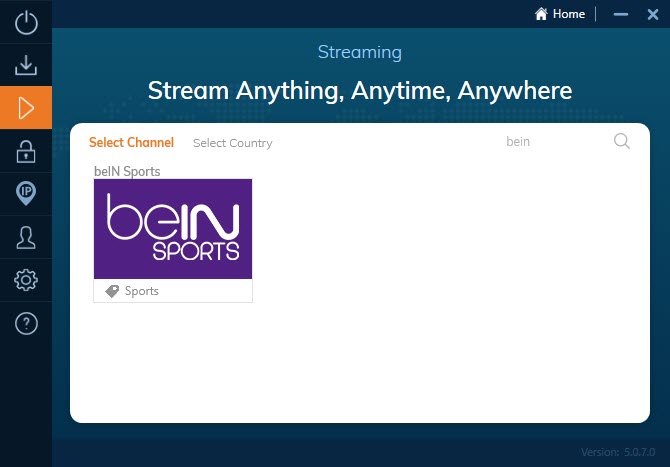The image size is (670, 467).
Task: Go to the Home link
Action: pyautogui.click(x=560, y=14)
